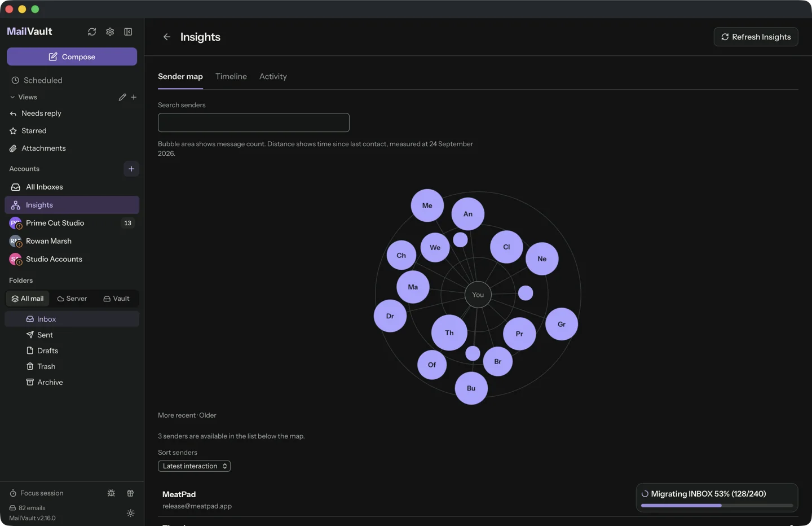Open the Inbox folder
Screen dimensions: 812x526
point(72,319)
